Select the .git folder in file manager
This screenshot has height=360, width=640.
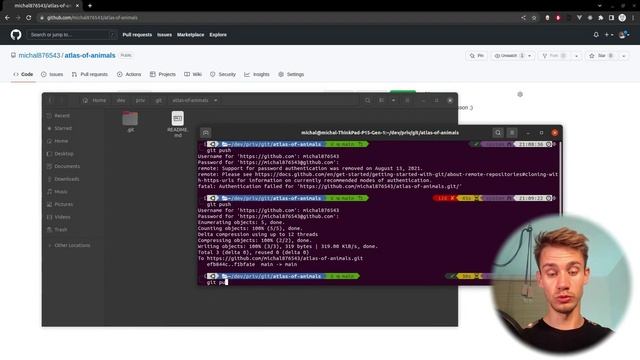(x=130, y=122)
